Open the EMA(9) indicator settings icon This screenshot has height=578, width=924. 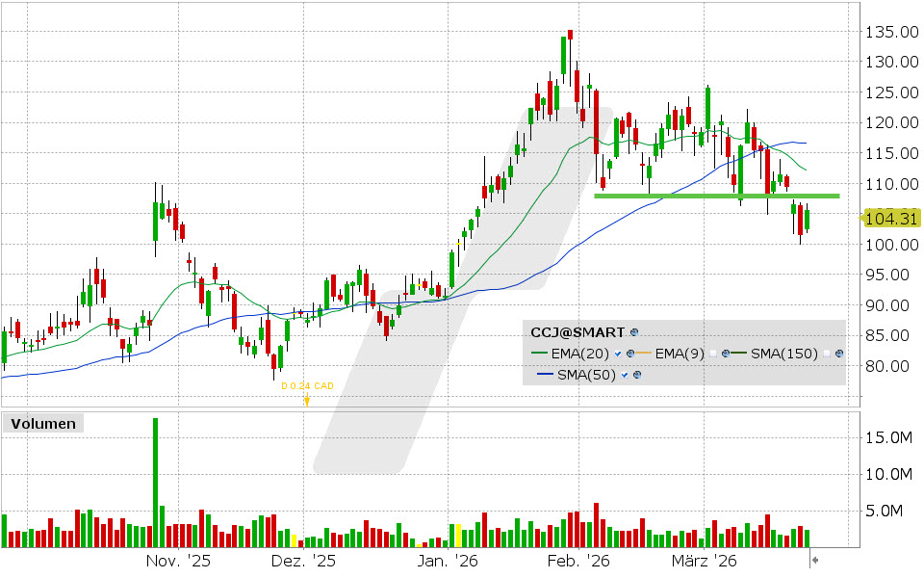click(x=725, y=353)
